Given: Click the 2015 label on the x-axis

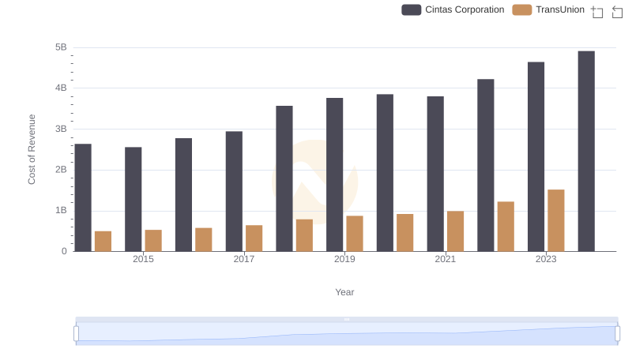Looking at the screenshot, I should pyautogui.click(x=143, y=259).
